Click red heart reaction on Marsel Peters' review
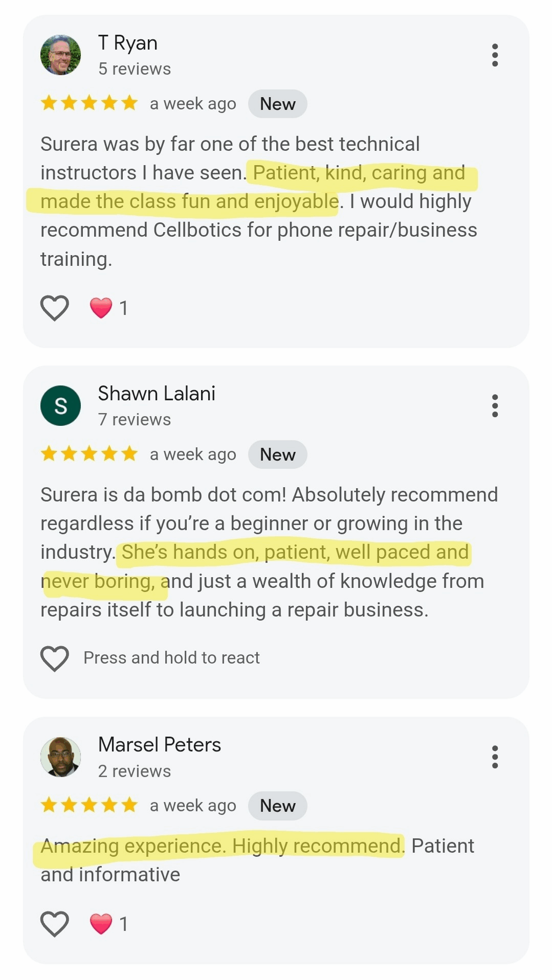 [x=101, y=924]
